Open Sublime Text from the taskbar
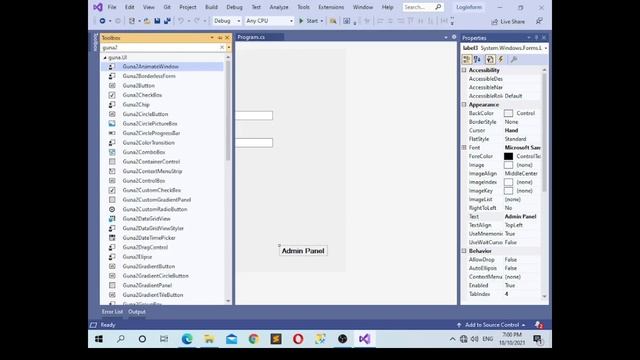This screenshot has height=360, width=640. 276,339
